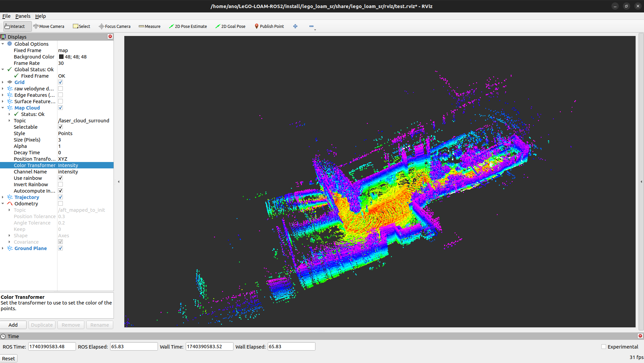Viewport: 644px width, 363px height.
Task: Expand the Map Cloud Status row
Action: coord(9,114)
